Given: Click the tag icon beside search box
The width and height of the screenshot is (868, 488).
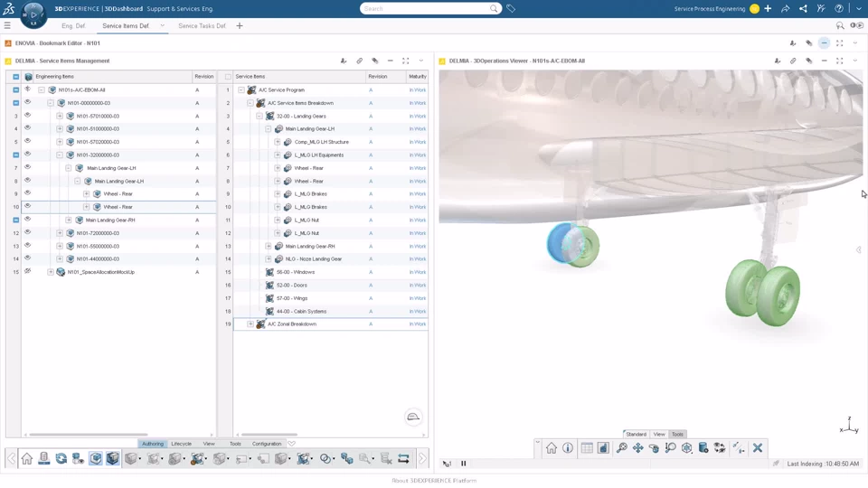Looking at the screenshot, I should (511, 9).
